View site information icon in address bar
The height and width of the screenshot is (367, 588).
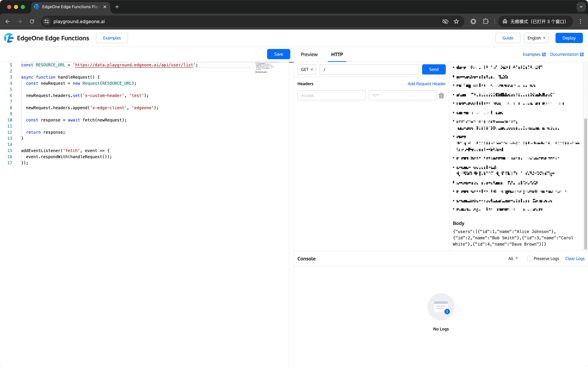click(x=47, y=21)
